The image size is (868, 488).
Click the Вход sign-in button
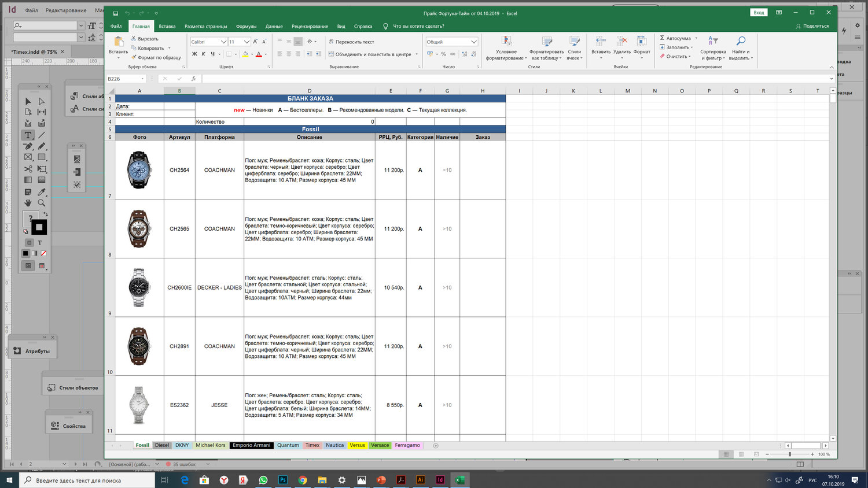(759, 13)
